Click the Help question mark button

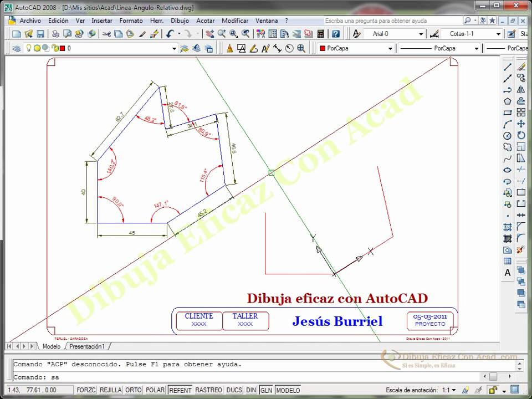336,34
